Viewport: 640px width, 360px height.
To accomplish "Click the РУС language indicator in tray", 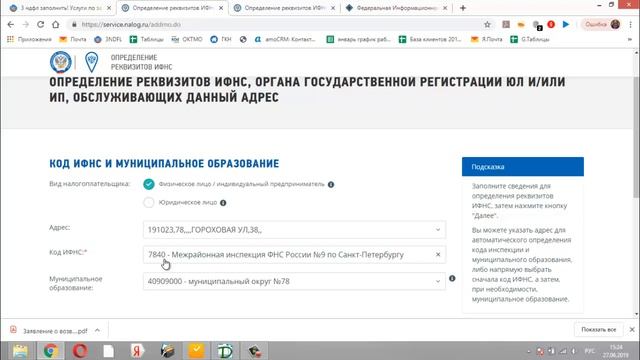I will pos(589,351).
